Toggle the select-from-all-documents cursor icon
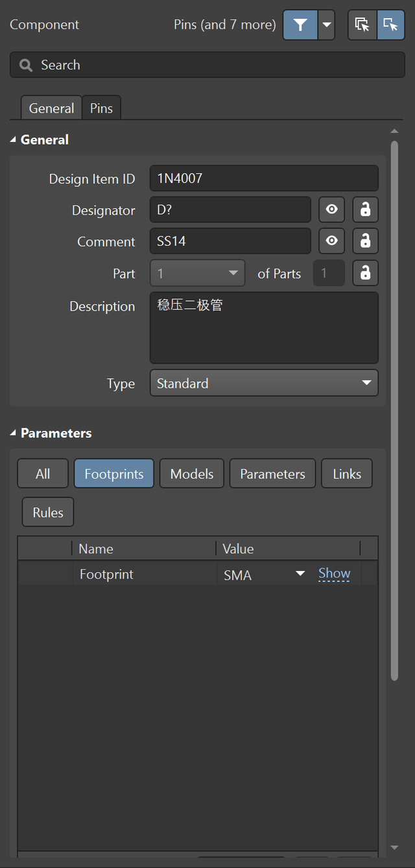 coord(362,25)
